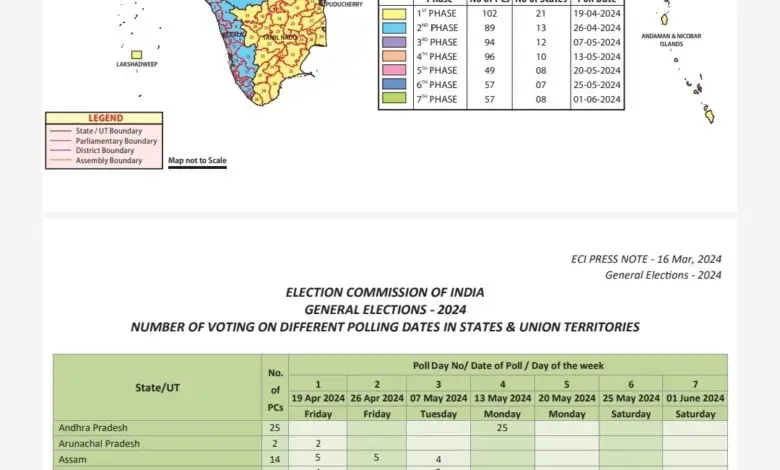The height and width of the screenshot is (470, 780).
Task: Select 'District Boundary' legend entry
Action: coord(104,150)
